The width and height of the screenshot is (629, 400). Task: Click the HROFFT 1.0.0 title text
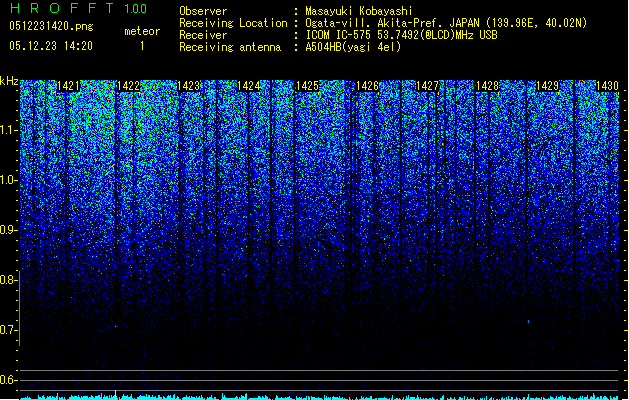[x=79, y=8]
